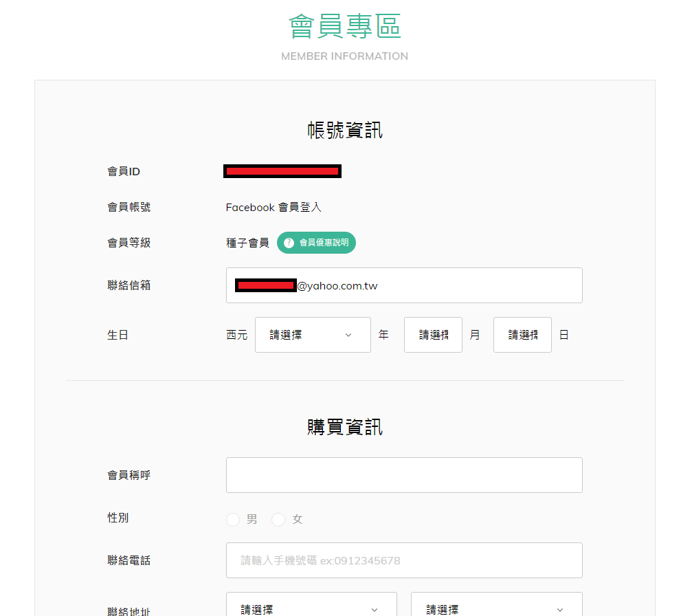
Task: Click the chevron arrow of the birth year dropdown
Action: [348, 335]
